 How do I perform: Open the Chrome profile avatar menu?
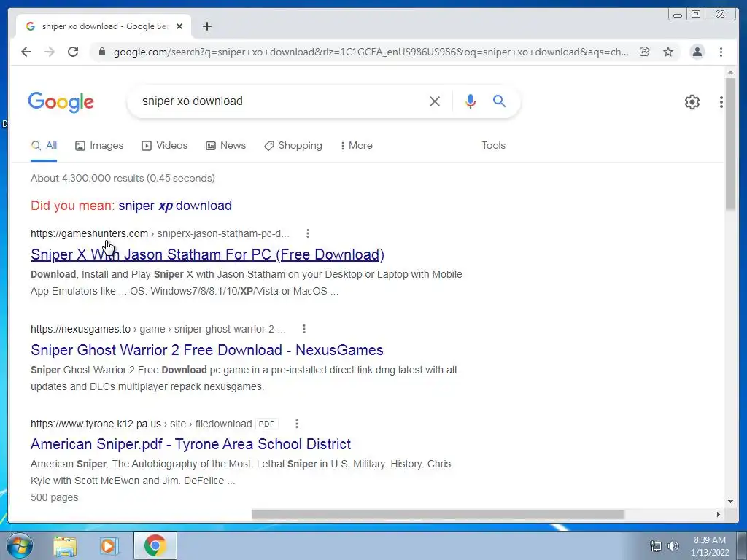pyautogui.click(x=697, y=52)
